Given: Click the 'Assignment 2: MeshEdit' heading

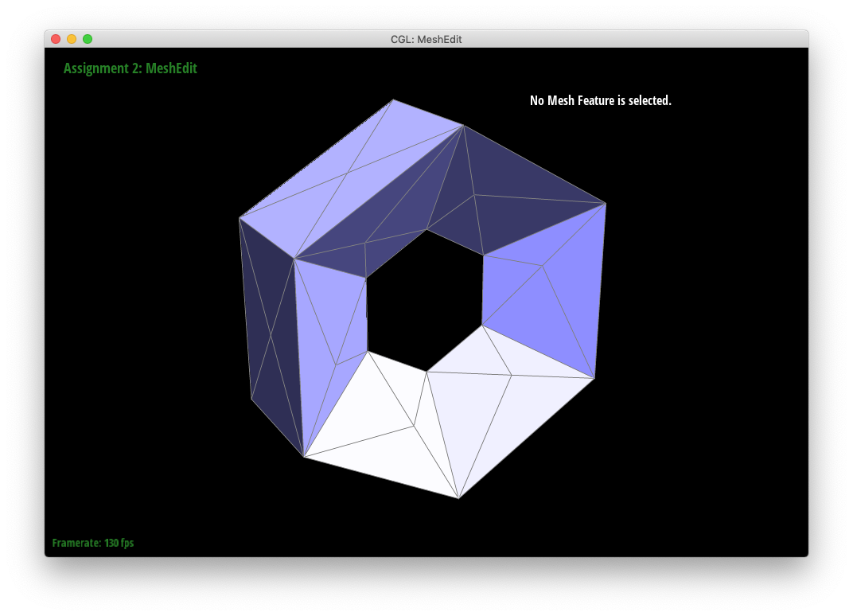Looking at the screenshot, I should point(130,68).
